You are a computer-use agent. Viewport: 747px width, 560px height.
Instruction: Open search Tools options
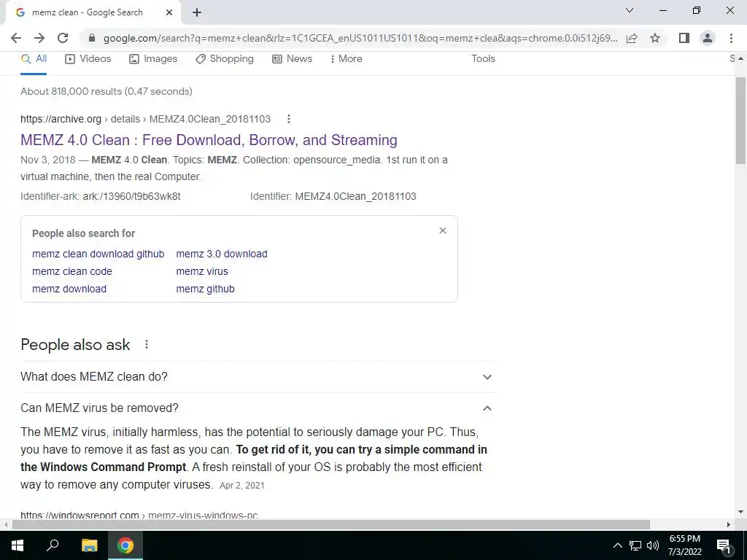(x=483, y=58)
